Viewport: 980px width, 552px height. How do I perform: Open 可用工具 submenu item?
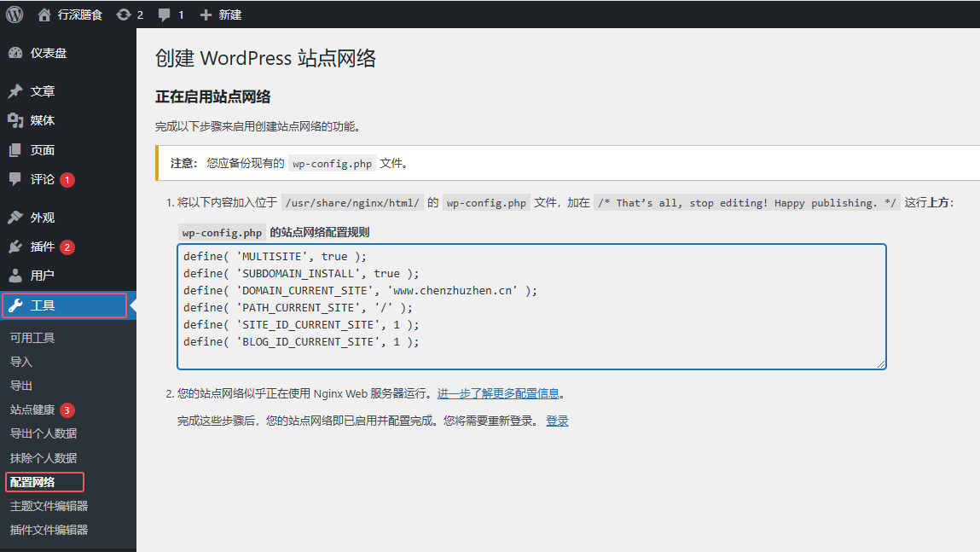(x=32, y=338)
